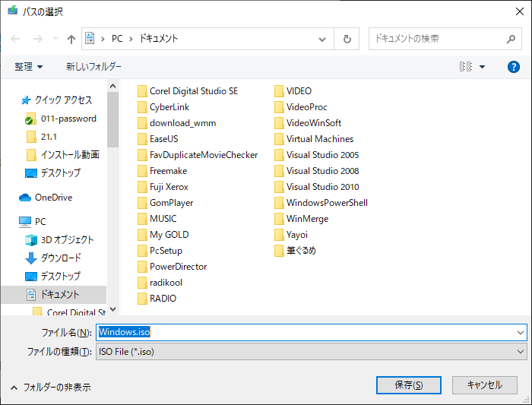The width and height of the screenshot is (532, 405).
Task: Go up one folder level
Action: [71, 40]
